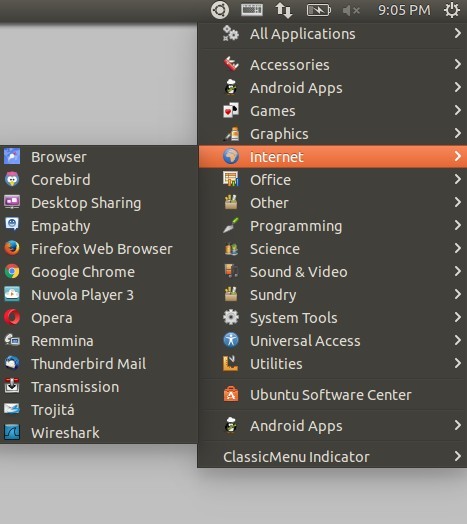Open the battery status indicator
The image size is (467, 524).
[319, 10]
